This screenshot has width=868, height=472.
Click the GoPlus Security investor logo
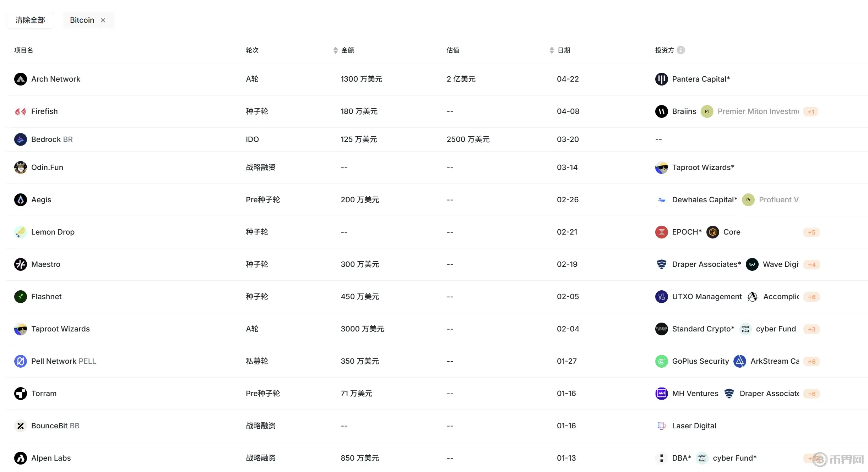pos(662,361)
